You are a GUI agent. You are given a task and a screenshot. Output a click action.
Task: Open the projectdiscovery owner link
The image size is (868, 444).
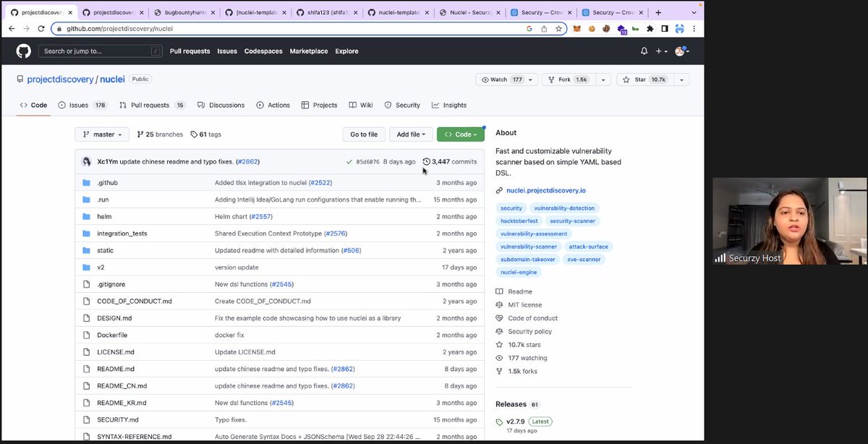[x=60, y=80]
